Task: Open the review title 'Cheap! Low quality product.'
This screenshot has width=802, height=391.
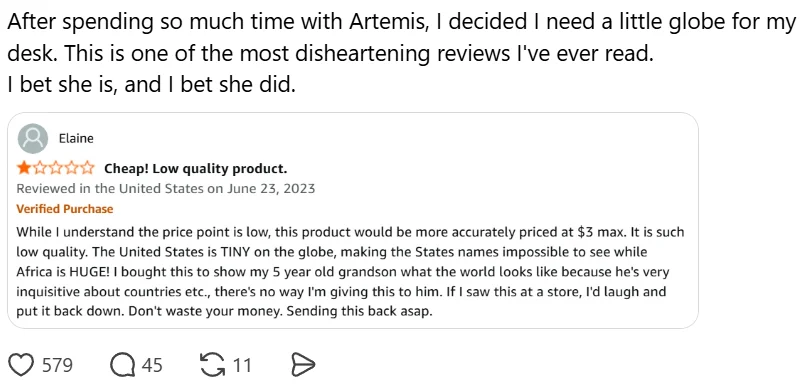Action: (x=196, y=168)
